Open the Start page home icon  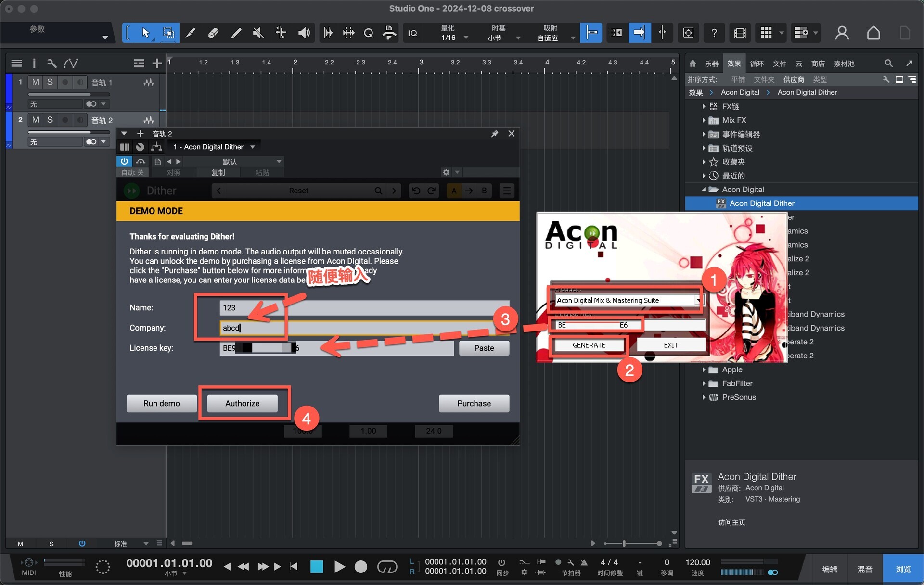coord(873,33)
